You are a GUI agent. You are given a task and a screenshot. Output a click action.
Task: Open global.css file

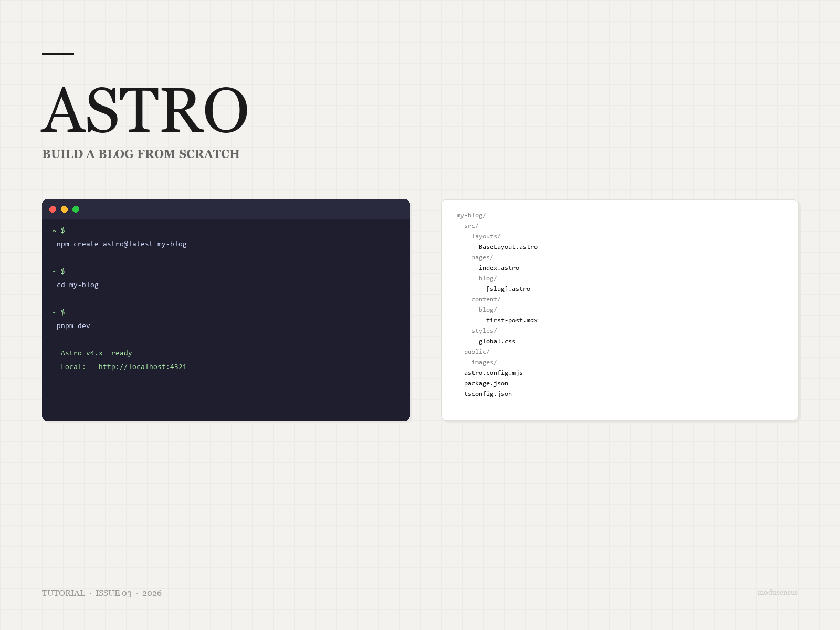point(497,341)
